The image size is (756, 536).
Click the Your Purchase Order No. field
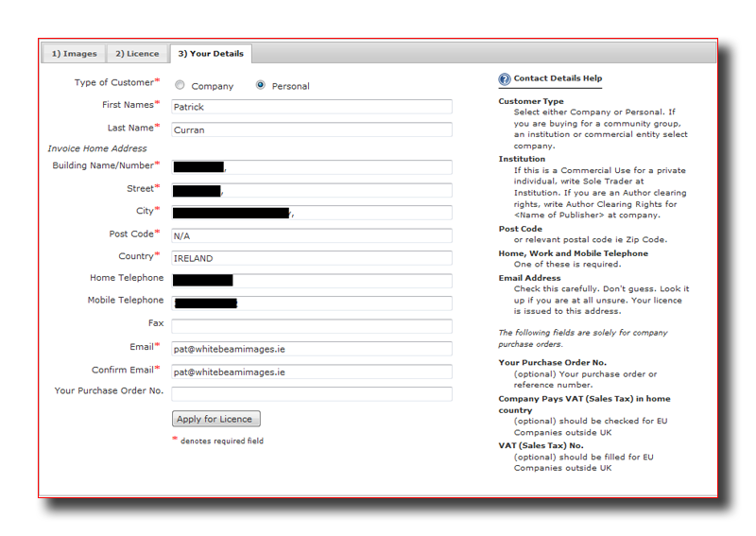point(311,393)
